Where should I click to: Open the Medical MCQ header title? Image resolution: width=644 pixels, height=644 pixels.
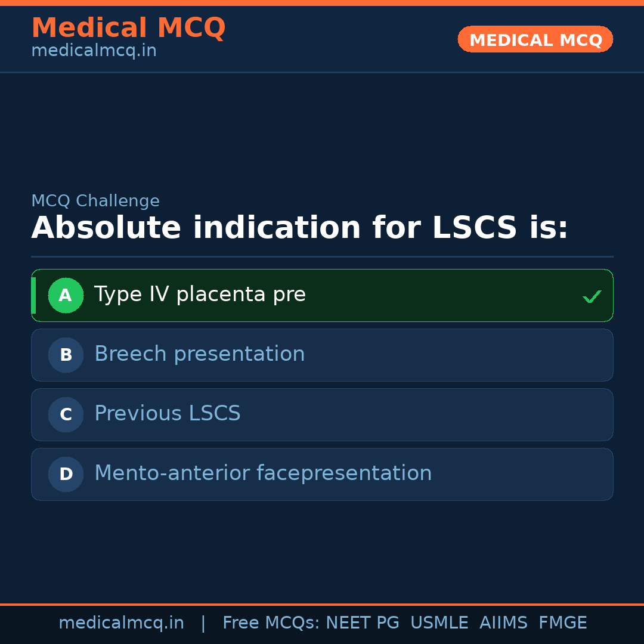click(x=128, y=28)
